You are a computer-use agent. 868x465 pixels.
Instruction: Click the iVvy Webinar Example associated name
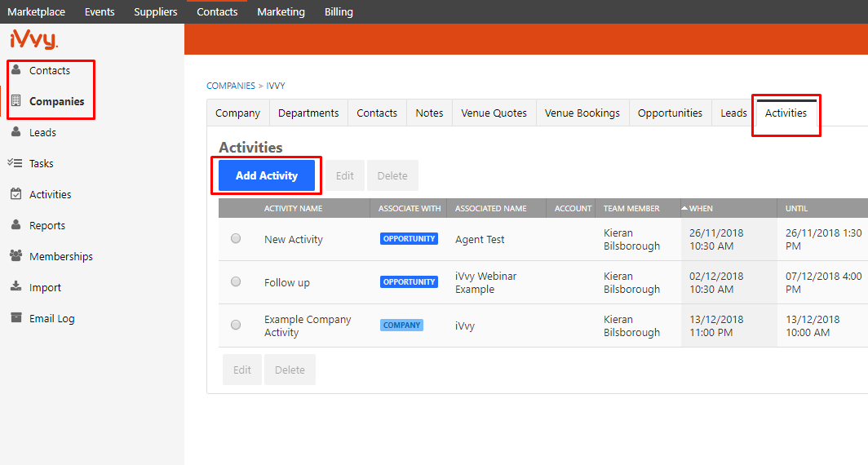pos(486,282)
